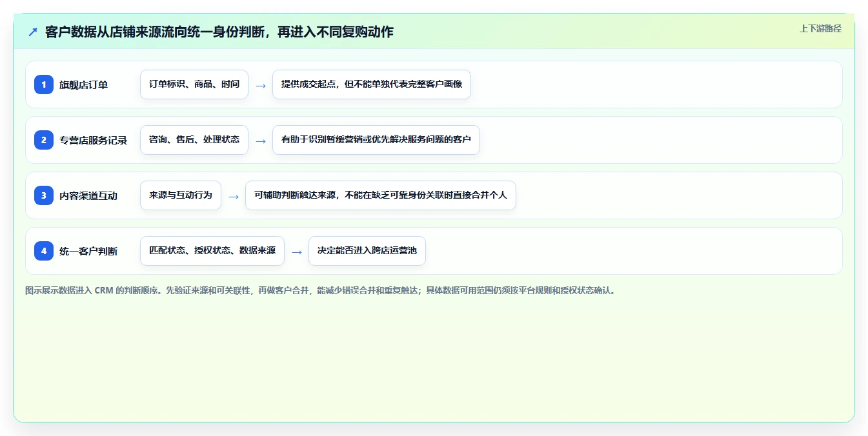Click the 内容渠道互动 label
Viewport: 868px width, 436px height.
pyautogui.click(x=88, y=195)
